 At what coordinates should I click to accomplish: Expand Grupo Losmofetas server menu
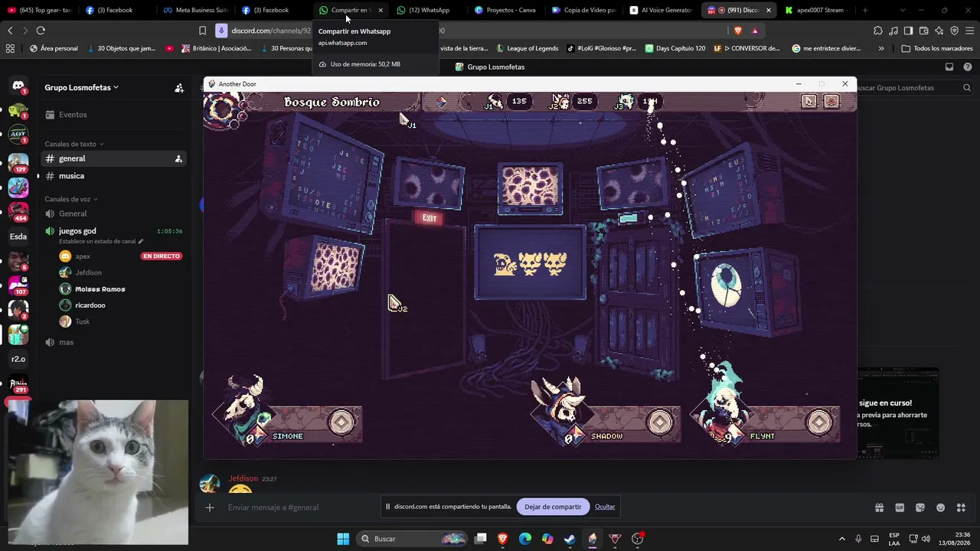tap(81, 88)
